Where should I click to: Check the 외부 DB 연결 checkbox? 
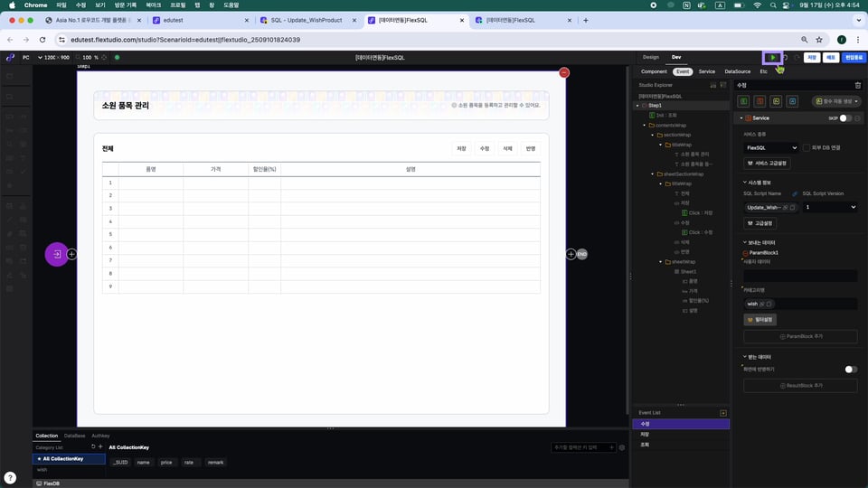point(806,147)
